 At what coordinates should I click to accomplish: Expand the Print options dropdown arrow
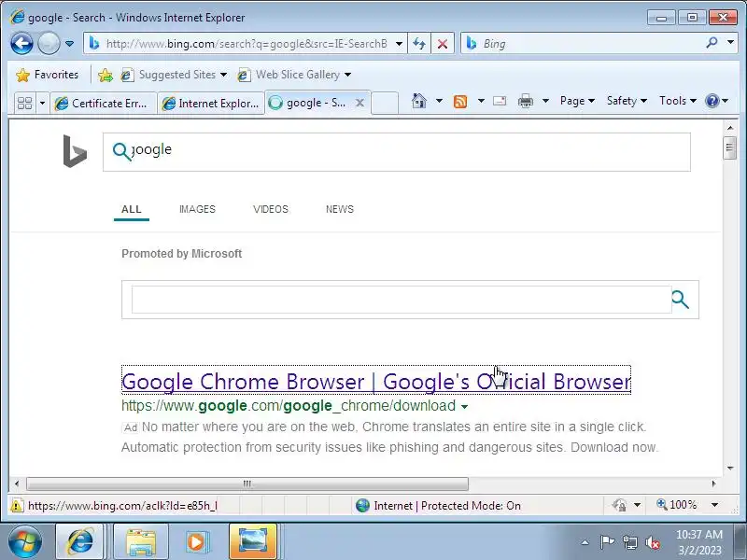[x=546, y=101]
